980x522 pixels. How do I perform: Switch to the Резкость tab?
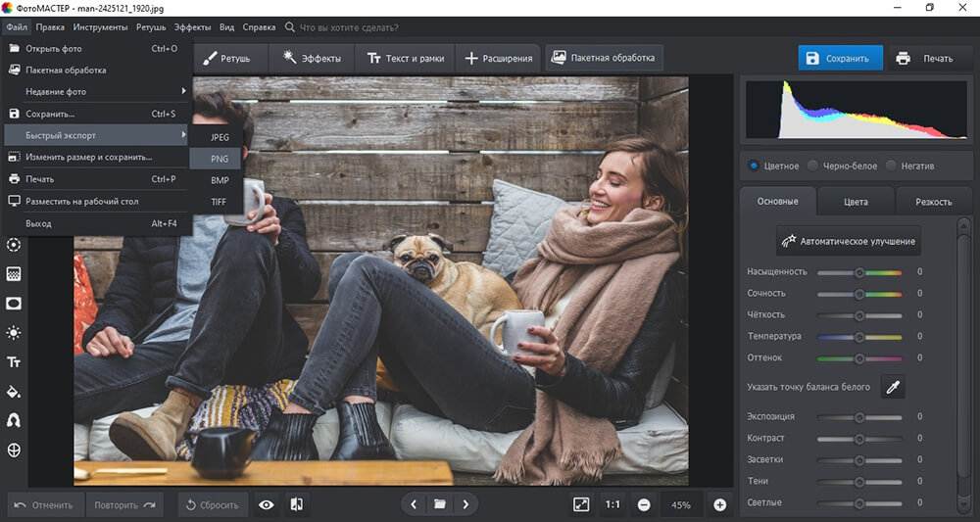(933, 202)
